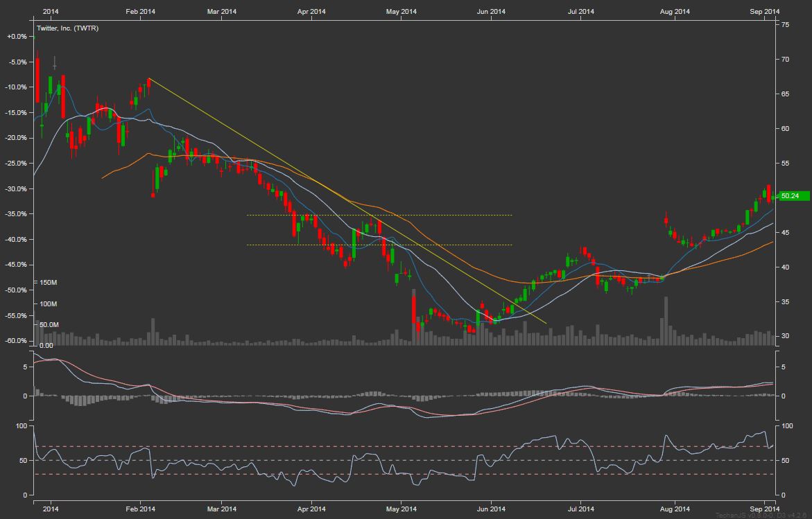
Task: Click the 75 label on the right price axis
Action: point(784,24)
